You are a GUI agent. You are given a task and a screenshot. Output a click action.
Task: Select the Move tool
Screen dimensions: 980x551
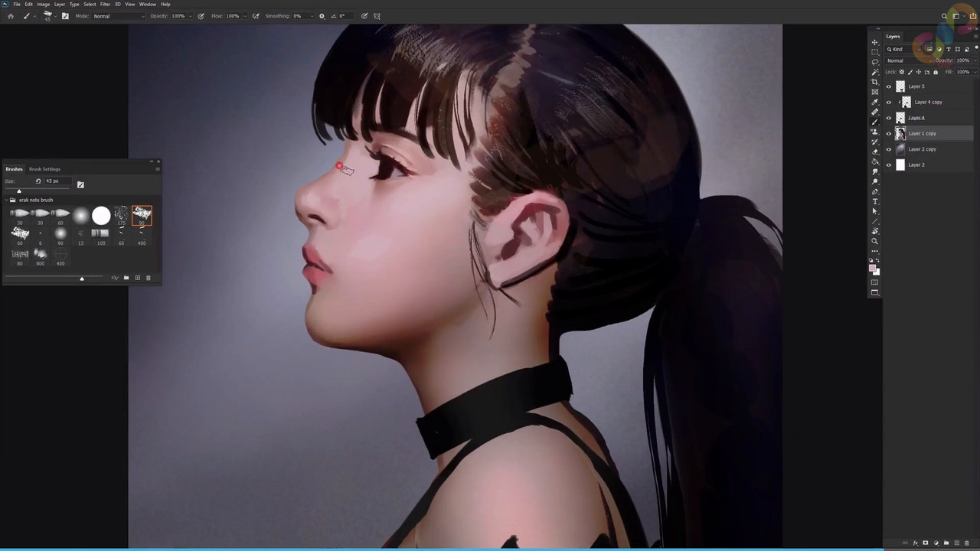[x=875, y=42]
